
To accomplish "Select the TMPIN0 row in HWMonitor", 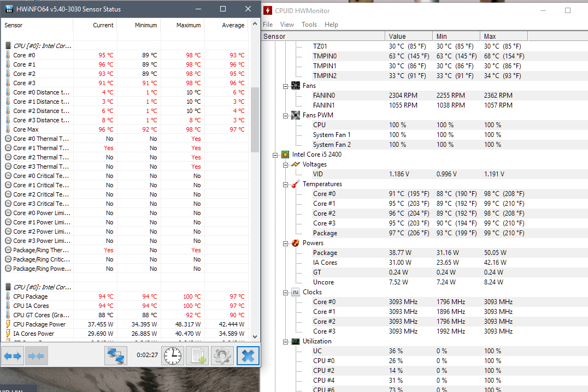I will [425, 56].
